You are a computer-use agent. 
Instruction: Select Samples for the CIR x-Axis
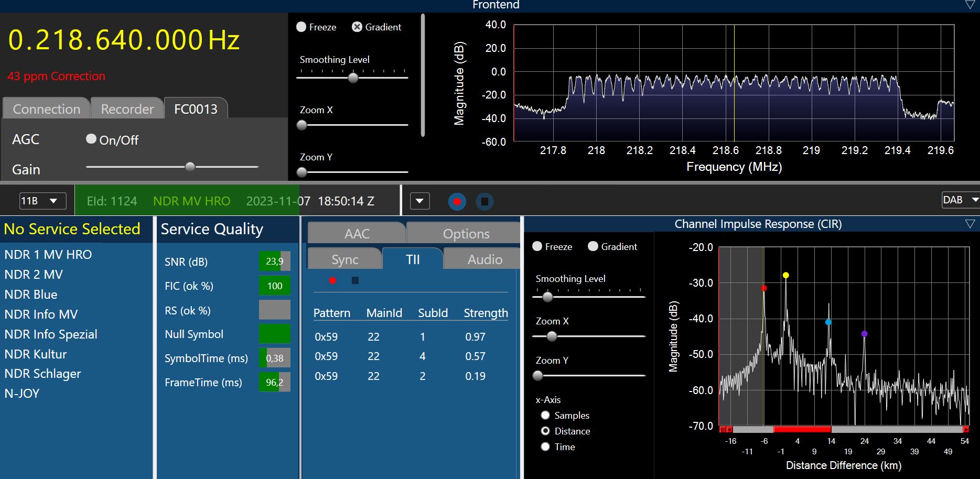[x=545, y=416]
